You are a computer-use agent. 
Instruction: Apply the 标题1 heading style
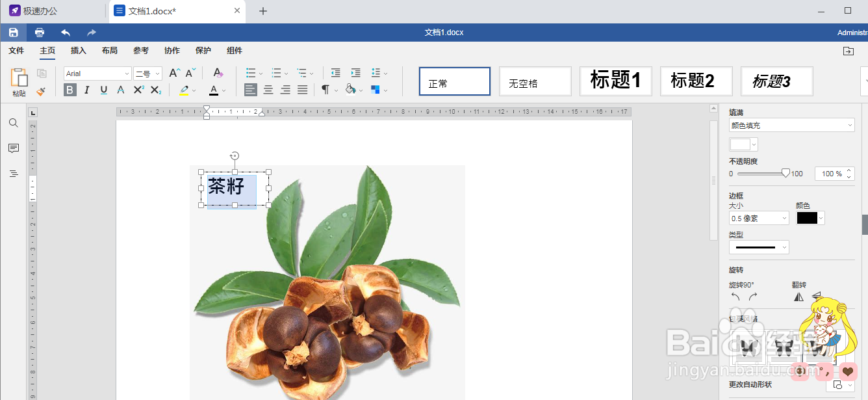pyautogui.click(x=616, y=81)
